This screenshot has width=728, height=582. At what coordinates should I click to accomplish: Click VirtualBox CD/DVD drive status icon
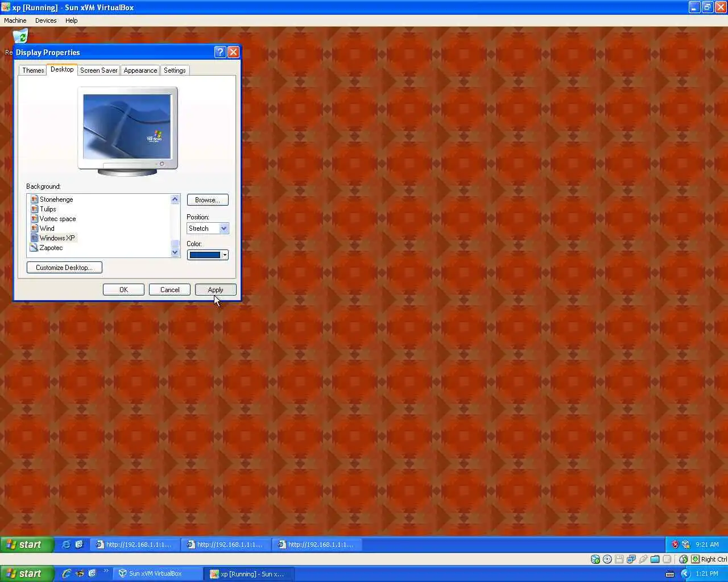[607, 559]
